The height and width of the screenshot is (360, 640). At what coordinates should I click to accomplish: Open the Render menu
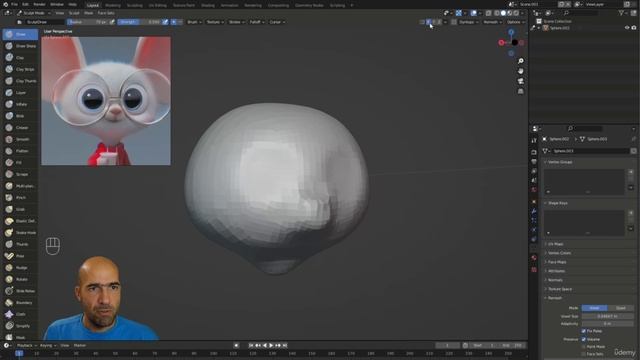point(39,4)
